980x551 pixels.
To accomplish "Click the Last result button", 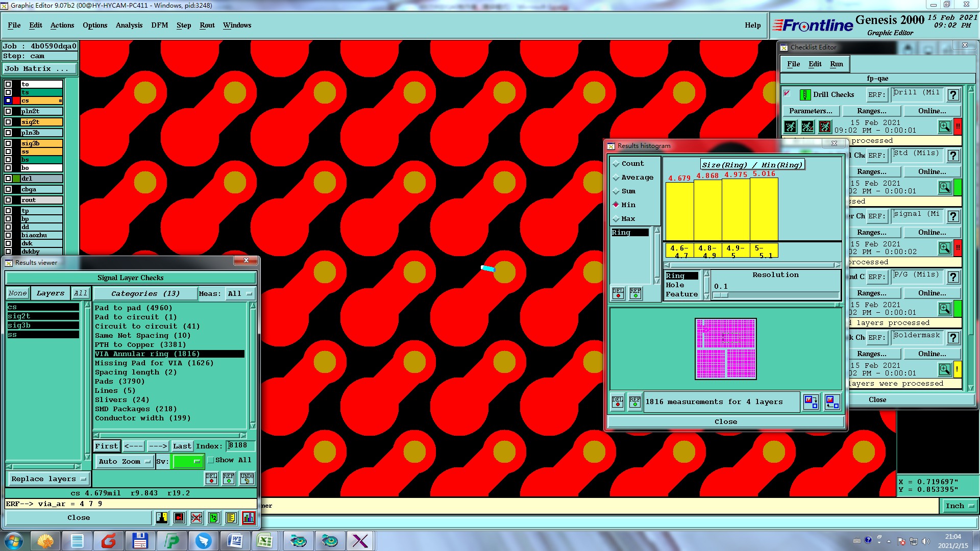I will (x=182, y=446).
